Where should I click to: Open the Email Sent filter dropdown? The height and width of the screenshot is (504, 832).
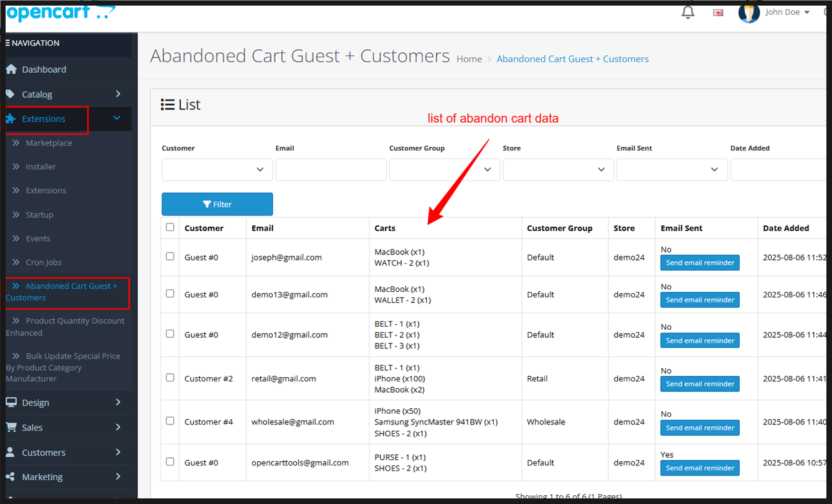671,169
